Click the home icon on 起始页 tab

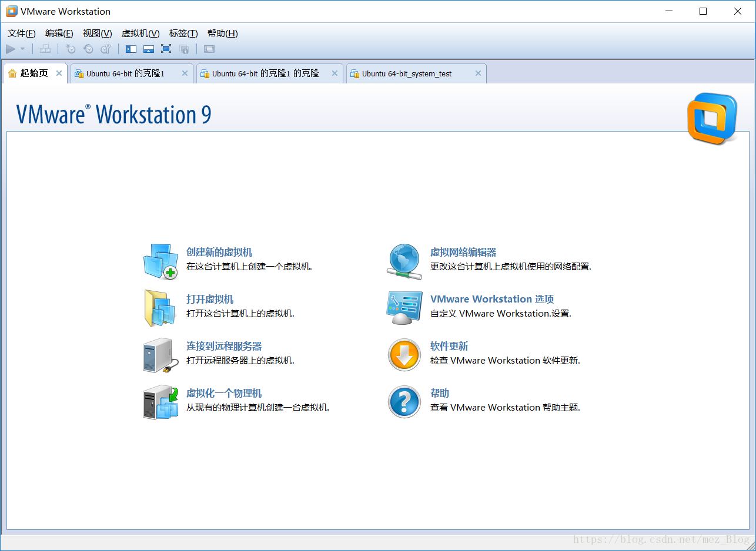click(x=12, y=73)
